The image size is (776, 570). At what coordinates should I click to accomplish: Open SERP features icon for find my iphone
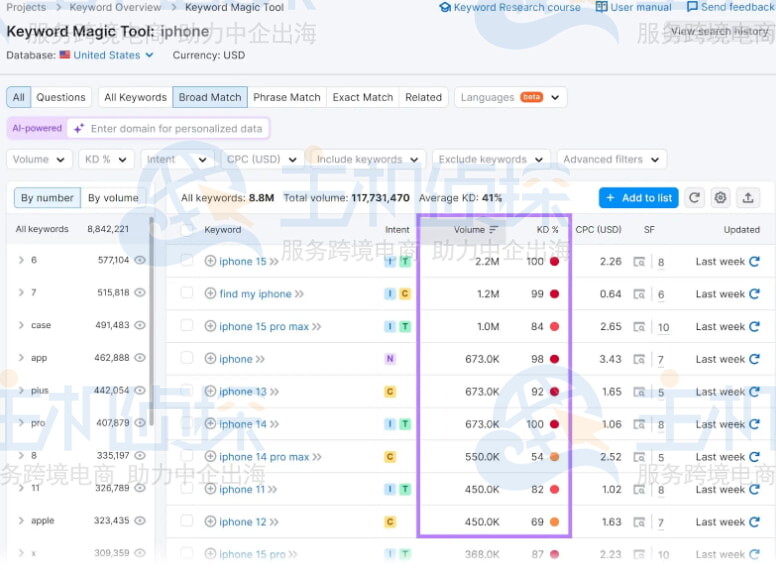pos(639,295)
